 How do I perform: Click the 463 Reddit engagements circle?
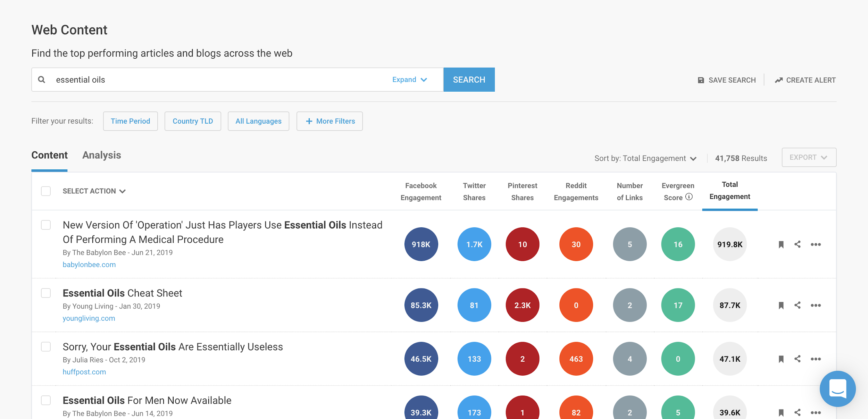(576, 359)
